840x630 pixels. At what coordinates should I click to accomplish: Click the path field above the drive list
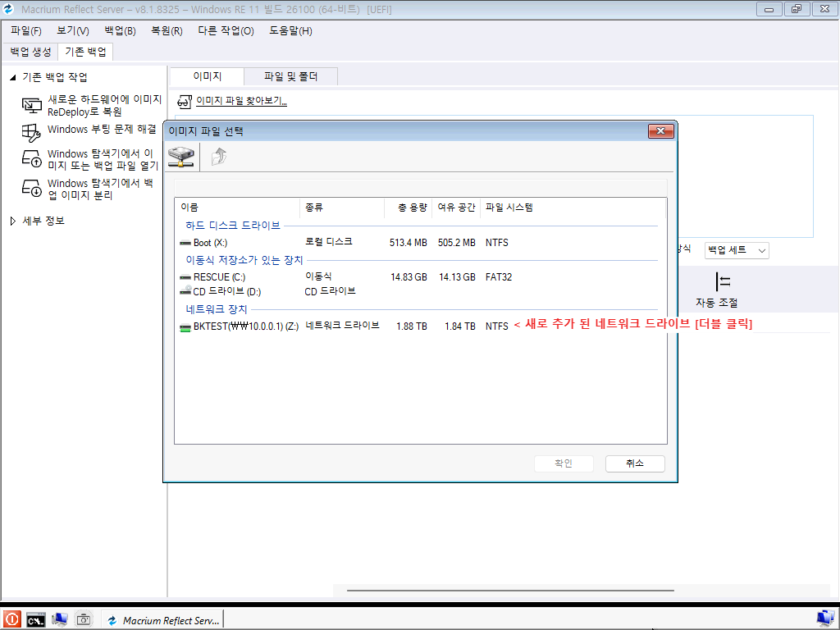tap(421, 188)
